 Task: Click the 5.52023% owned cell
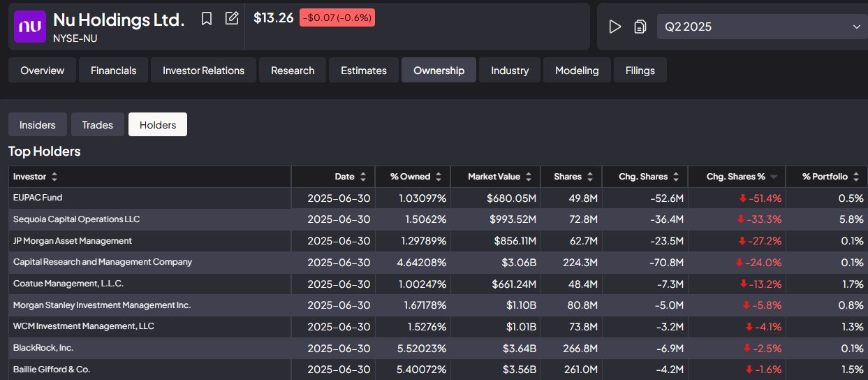pos(423,349)
